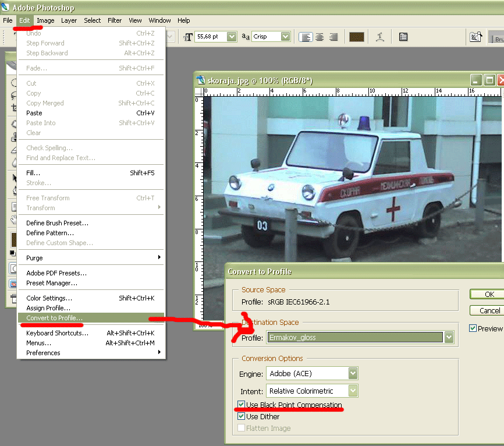504x446 pixels.
Task: Expand the Transform submenu
Action: click(x=91, y=208)
